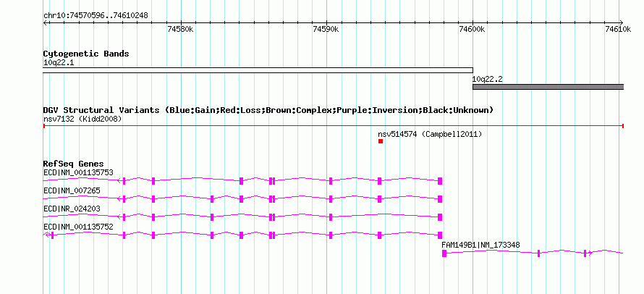Click the 74600k ruler tick label

pyautogui.click(x=472, y=29)
